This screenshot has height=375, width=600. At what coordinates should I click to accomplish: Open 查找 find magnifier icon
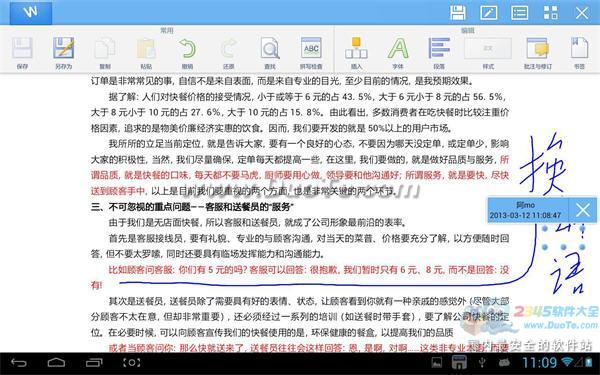click(x=270, y=53)
